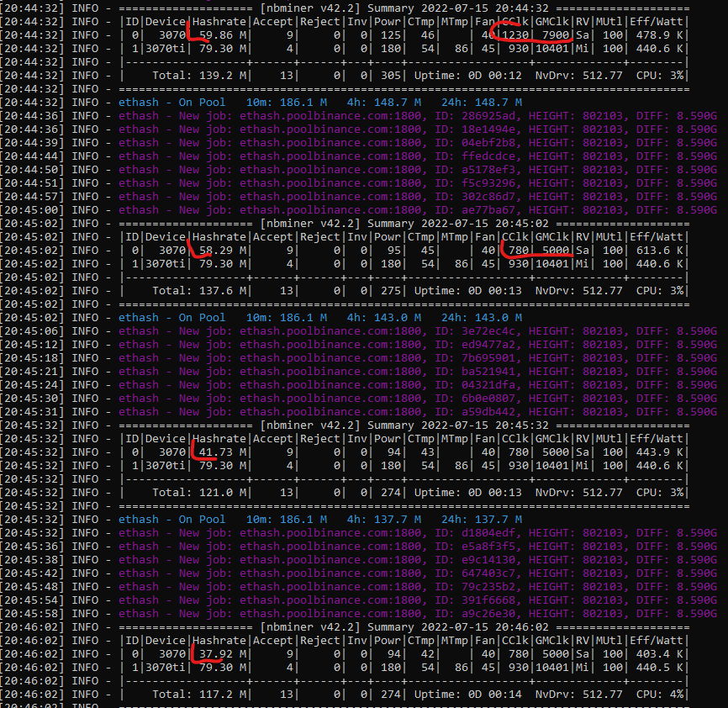Image resolution: width=728 pixels, height=708 pixels.
Task: Select the 59.86 M hashrate value
Action: point(223,35)
